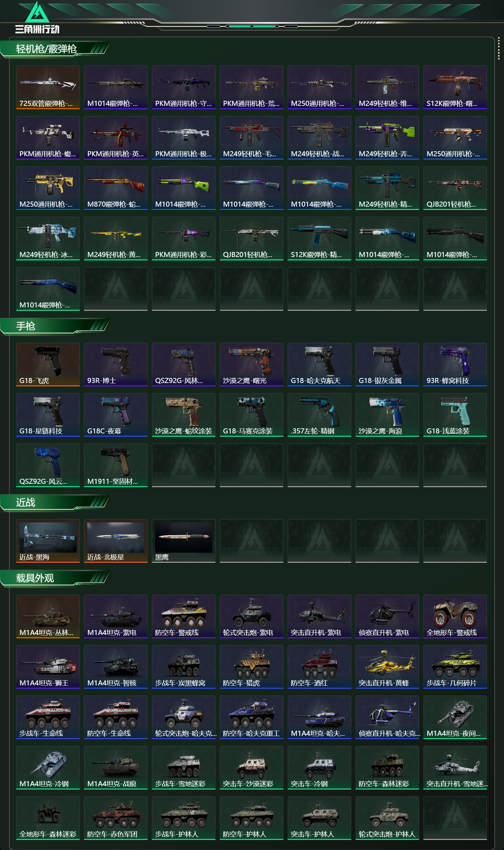Viewport: 504px width, 850px height.
Task: Select the .357左轮-精钢 revolver
Action: [319, 415]
